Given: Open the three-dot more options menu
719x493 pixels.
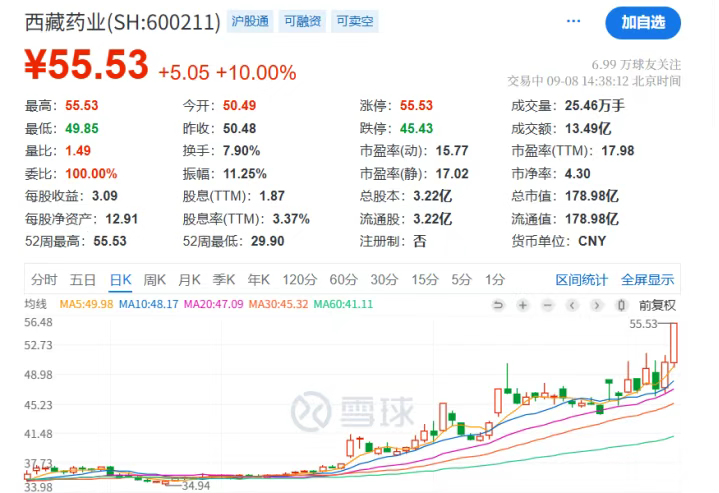Looking at the screenshot, I should tap(573, 21).
